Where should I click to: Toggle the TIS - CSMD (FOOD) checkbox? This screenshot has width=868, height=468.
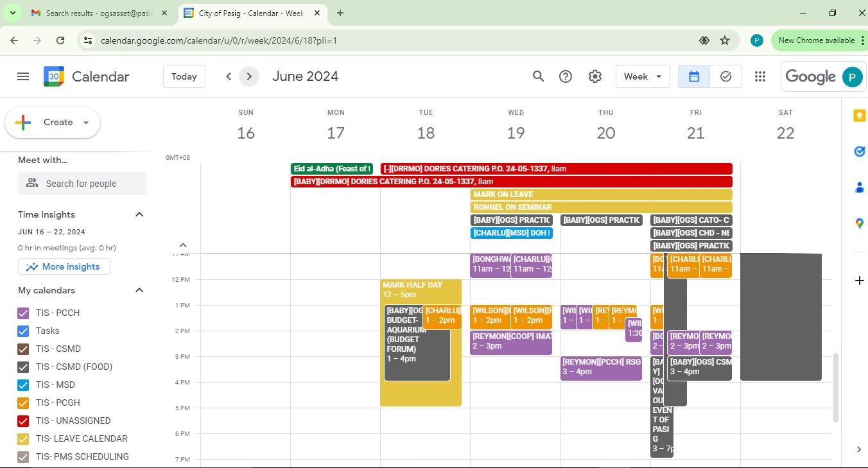23,367
